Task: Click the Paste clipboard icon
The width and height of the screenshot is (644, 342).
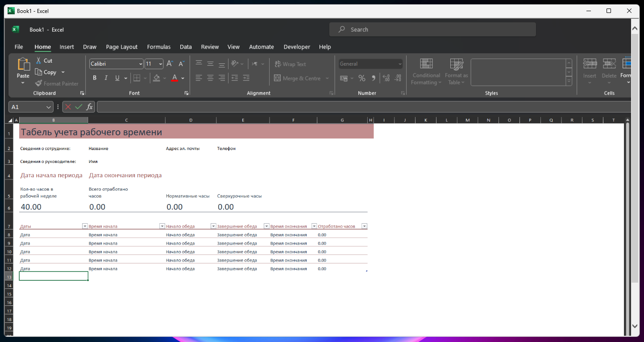Action: click(x=23, y=65)
